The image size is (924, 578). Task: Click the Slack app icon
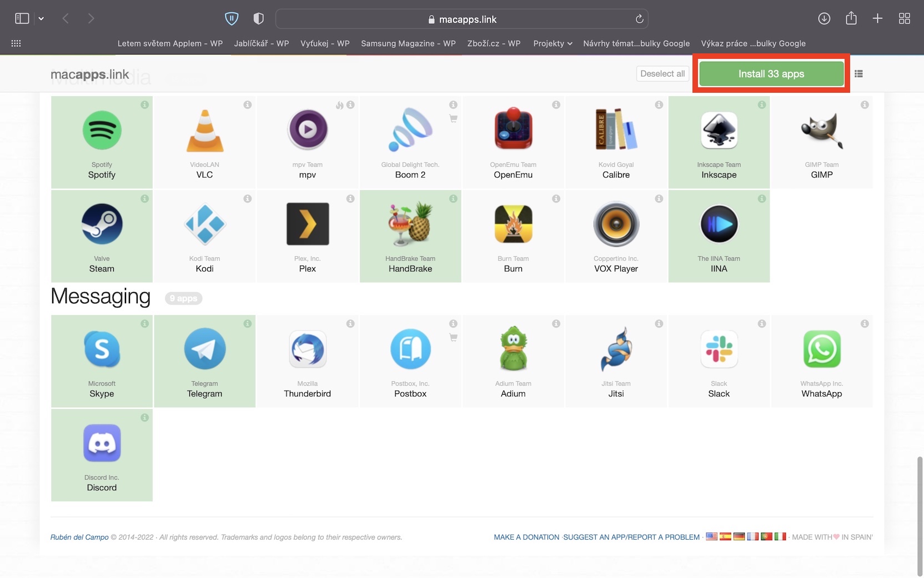point(719,350)
